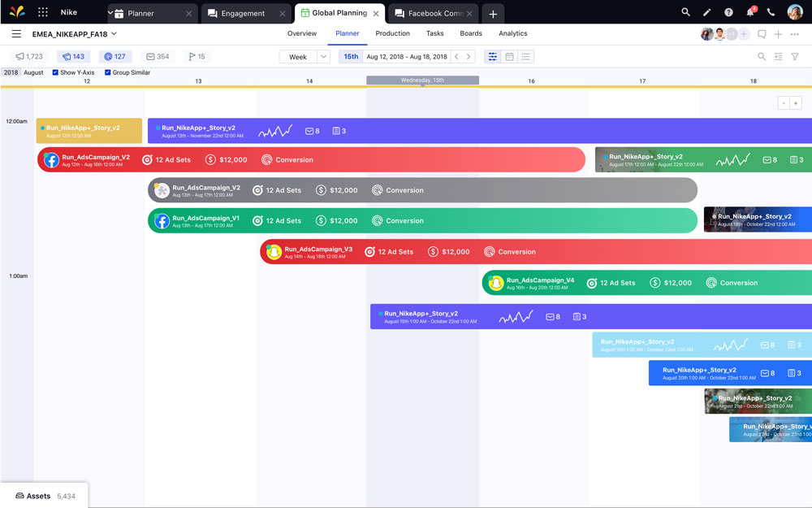
Task: Open the purple story bar starting August 15th
Action: tap(591, 316)
